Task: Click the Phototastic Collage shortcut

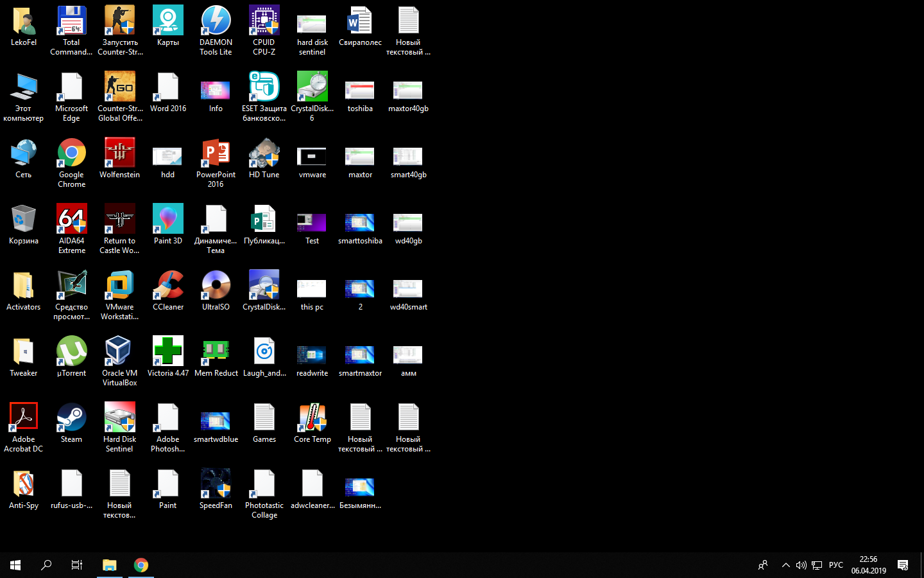Action: tap(264, 484)
